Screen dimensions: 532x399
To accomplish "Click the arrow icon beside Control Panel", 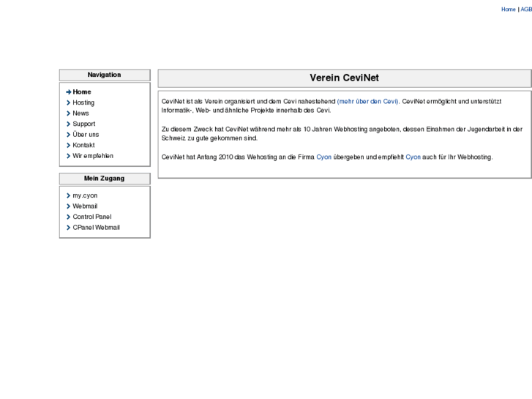I will tap(68, 217).
